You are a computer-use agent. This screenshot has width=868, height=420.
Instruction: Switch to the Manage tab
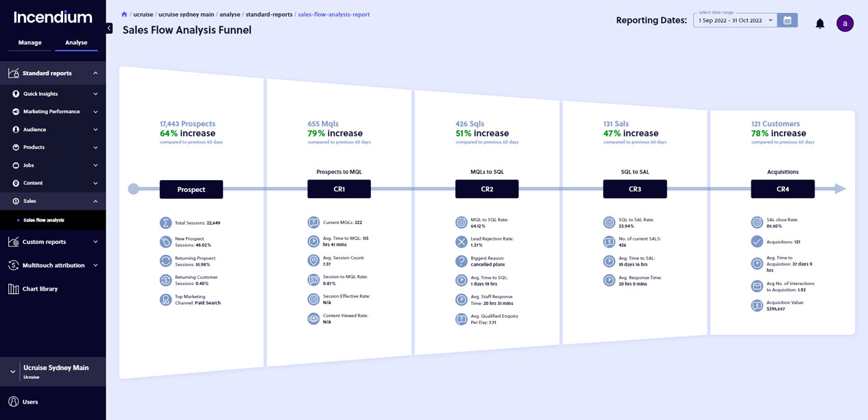(30, 42)
